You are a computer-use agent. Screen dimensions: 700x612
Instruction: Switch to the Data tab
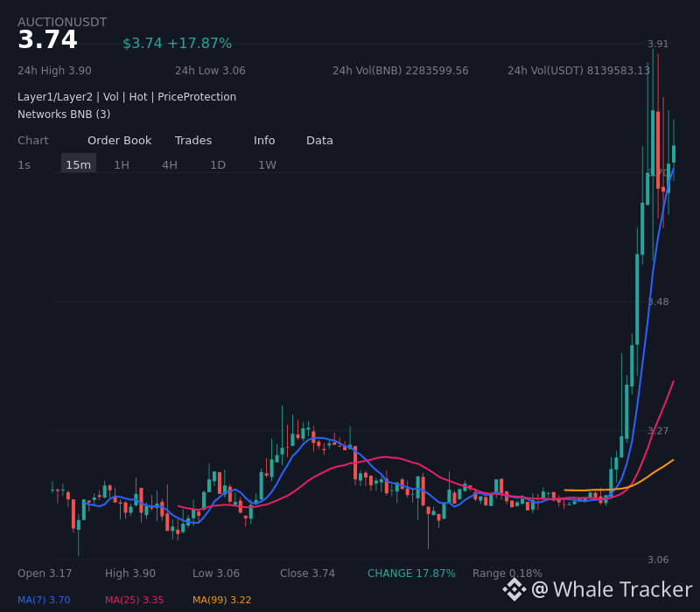coord(319,141)
